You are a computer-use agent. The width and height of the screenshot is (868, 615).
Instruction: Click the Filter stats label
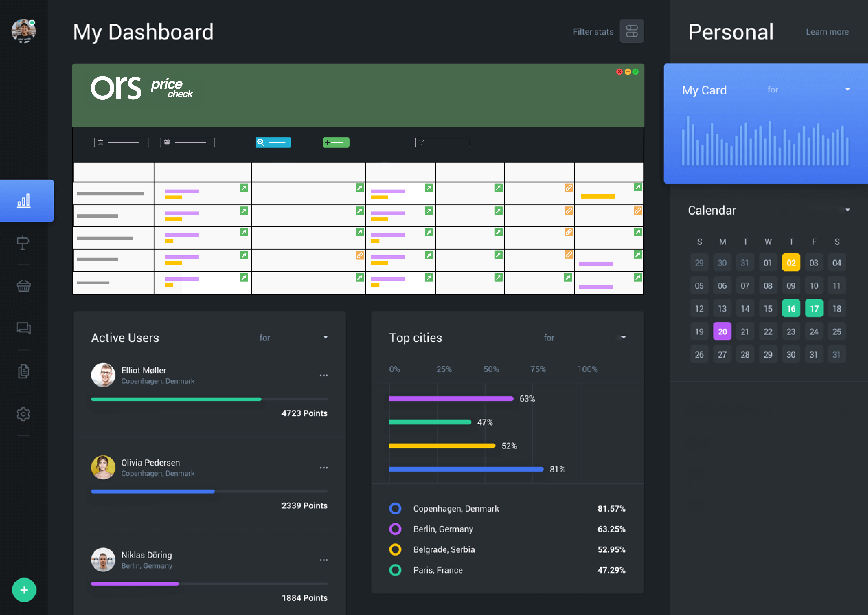pyautogui.click(x=593, y=32)
